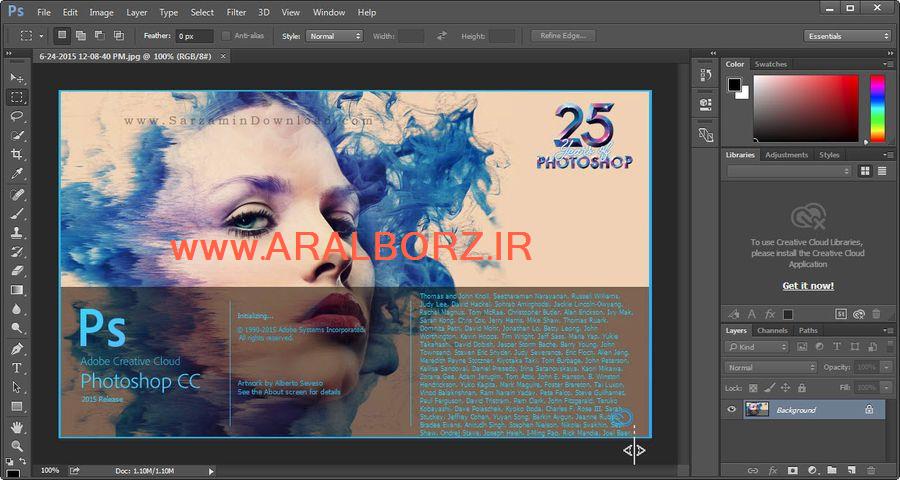900x480 pixels.
Task: Click the foreground color swatch in Color panel
Action: point(734,84)
